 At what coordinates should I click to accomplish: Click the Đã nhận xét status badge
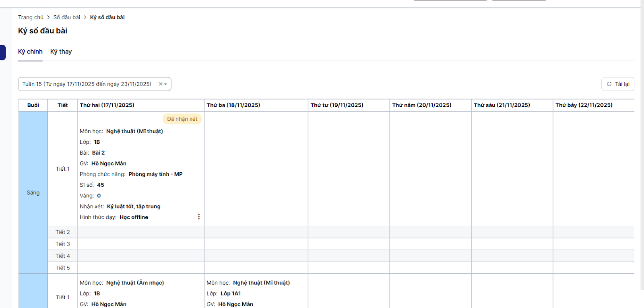pos(182,119)
